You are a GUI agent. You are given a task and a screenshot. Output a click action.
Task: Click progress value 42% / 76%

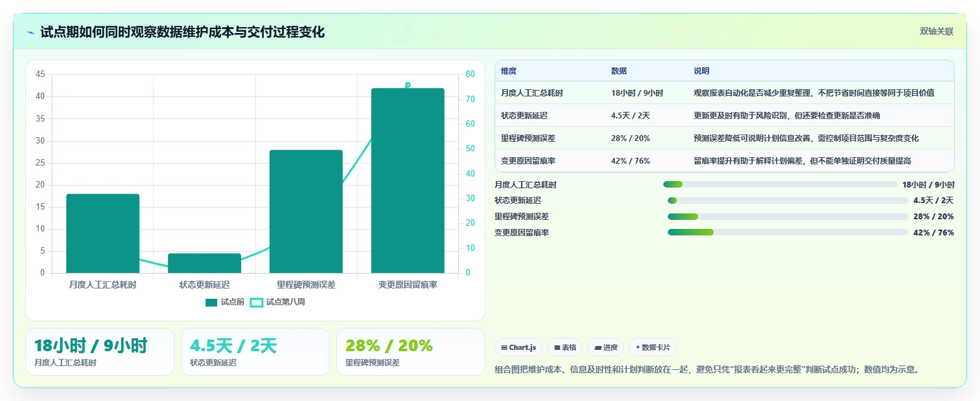(933, 233)
